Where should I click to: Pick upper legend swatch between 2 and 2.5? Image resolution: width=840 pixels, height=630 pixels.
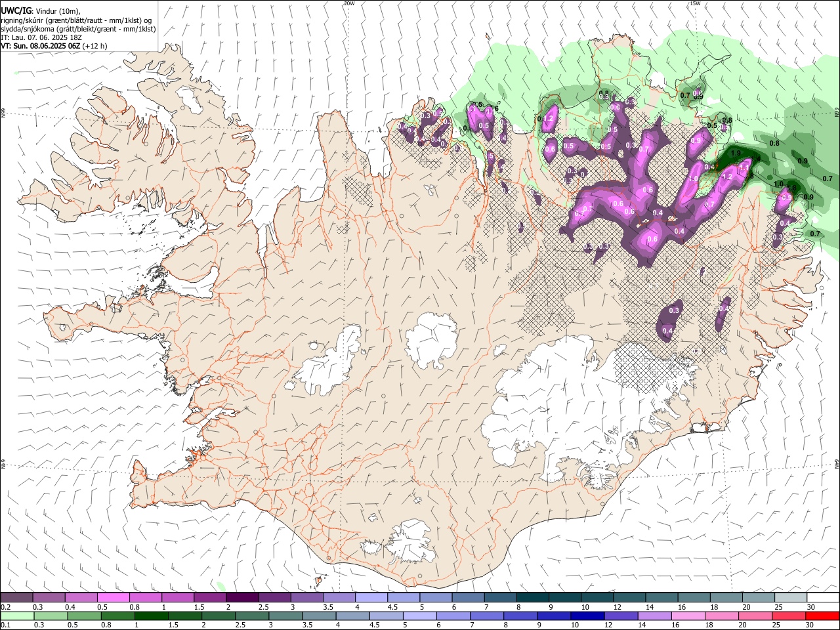pyautogui.click(x=242, y=598)
